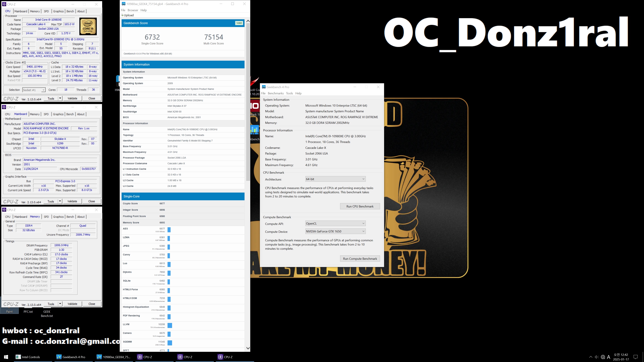
Task: Click Validate in the CPU-Z Memory window
Action: pyautogui.click(x=72, y=304)
